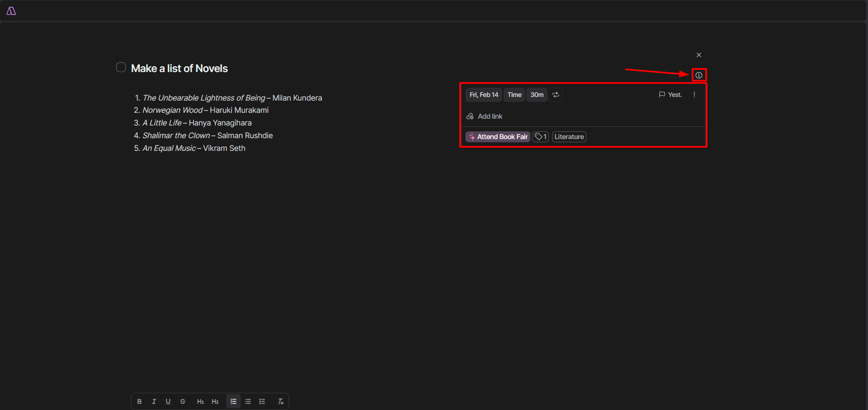Set the task Time
Image resolution: width=868 pixels, height=410 pixels.
click(514, 95)
